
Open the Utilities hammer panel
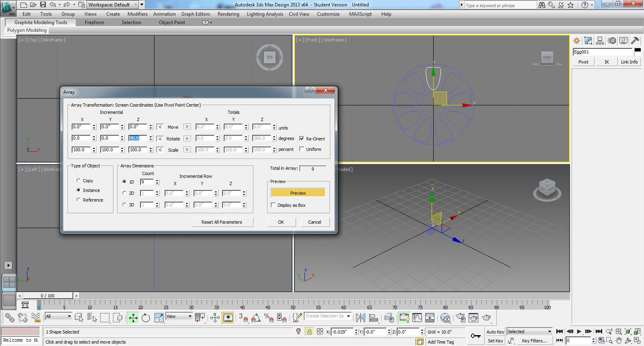635,40
